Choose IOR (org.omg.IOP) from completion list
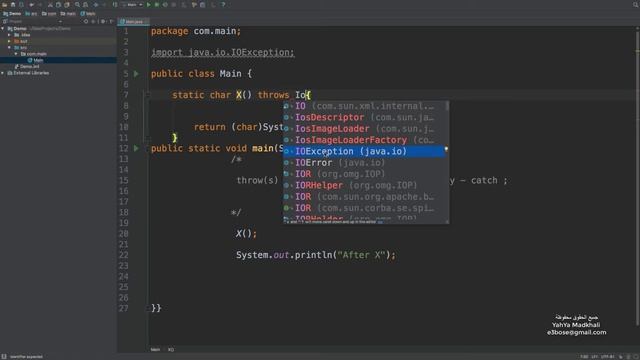The height and width of the screenshot is (360, 640). (x=364, y=174)
